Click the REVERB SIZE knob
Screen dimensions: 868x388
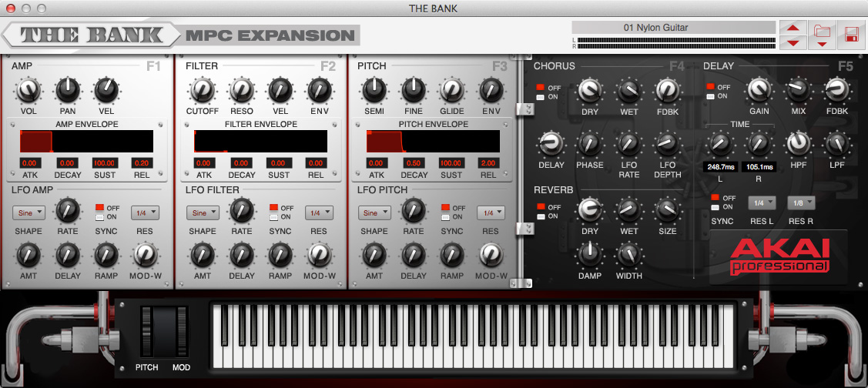668,209
